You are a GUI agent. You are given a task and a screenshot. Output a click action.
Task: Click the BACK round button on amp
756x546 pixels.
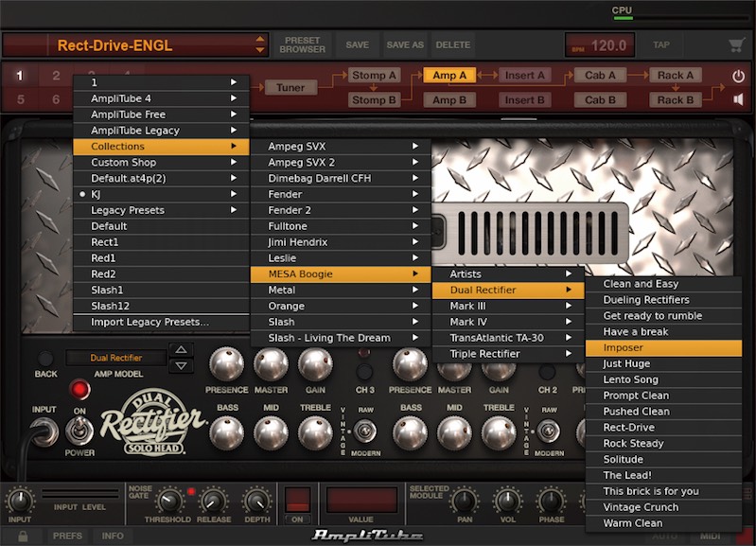pos(45,359)
